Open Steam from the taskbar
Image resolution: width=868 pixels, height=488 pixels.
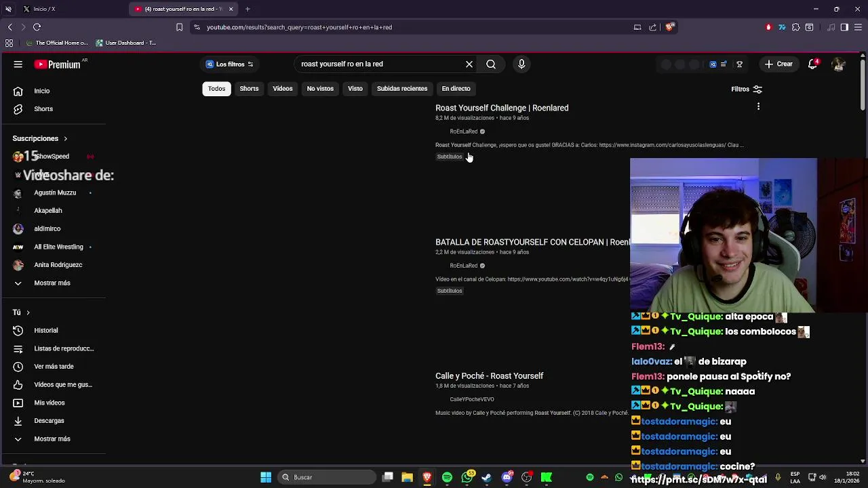486,477
